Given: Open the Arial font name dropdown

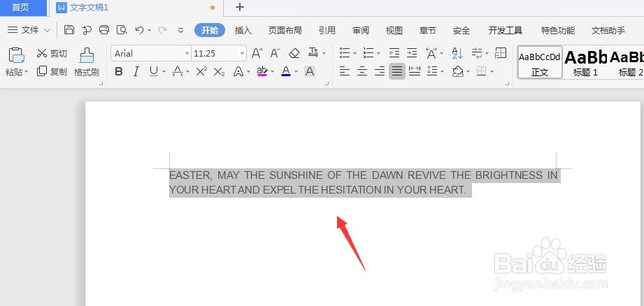Looking at the screenshot, I should (x=187, y=53).
